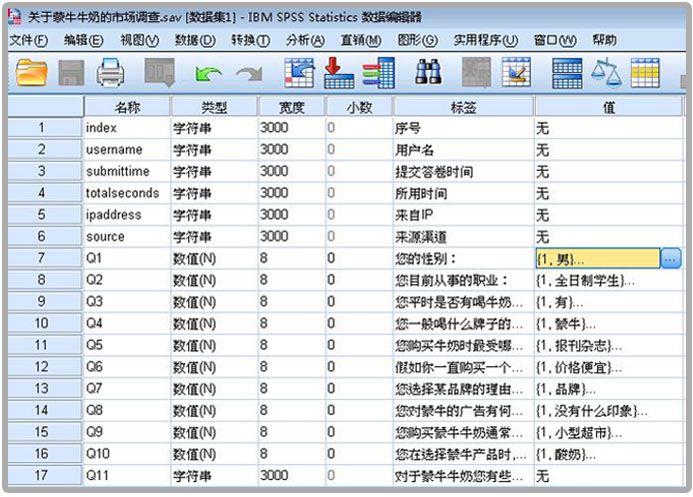The width and height of the screenshot is (693, 497).
Task: Click the ellipsis button in Q1 value cell
Action: [670, 258]
